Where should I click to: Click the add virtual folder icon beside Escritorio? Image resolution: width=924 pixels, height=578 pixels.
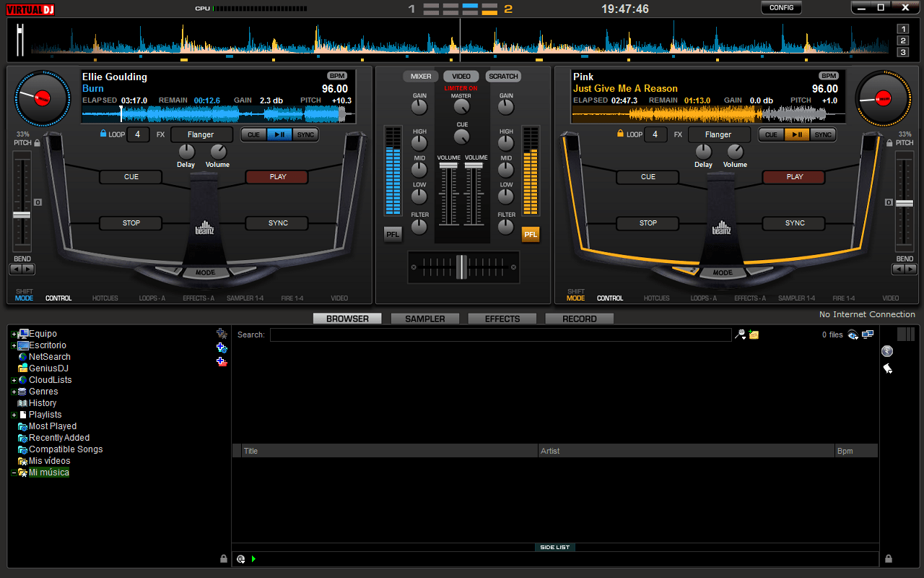(222, 347)
